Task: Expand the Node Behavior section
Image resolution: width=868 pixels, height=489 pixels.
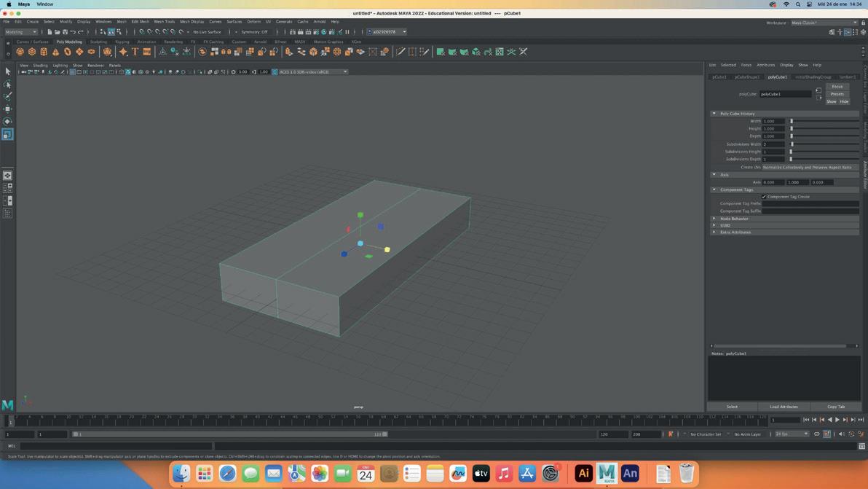Action: 714,218
